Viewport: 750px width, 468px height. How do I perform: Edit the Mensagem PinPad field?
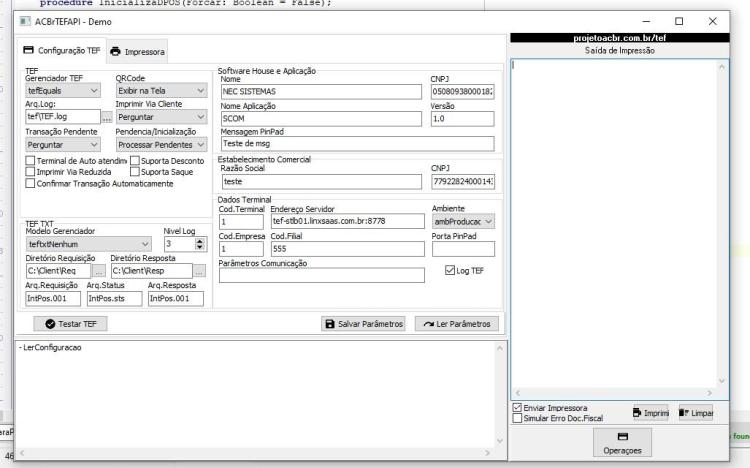(x=357, y=144)
